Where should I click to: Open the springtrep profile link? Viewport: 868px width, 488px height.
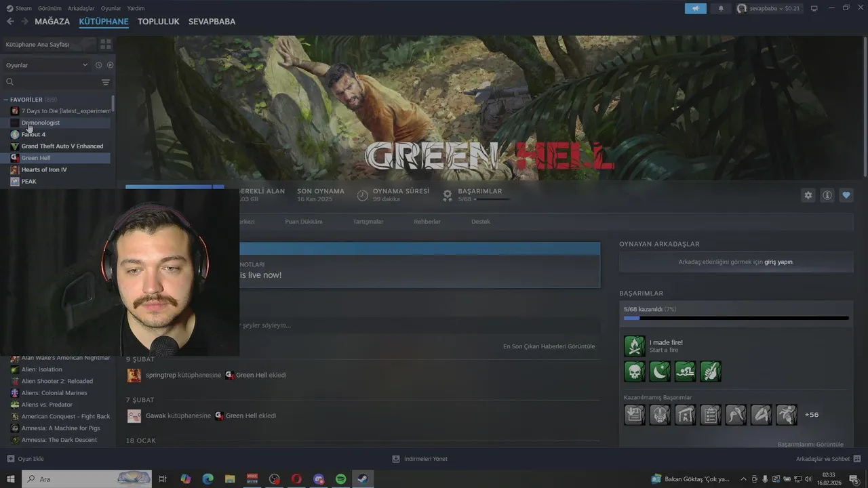coord(161,375)
